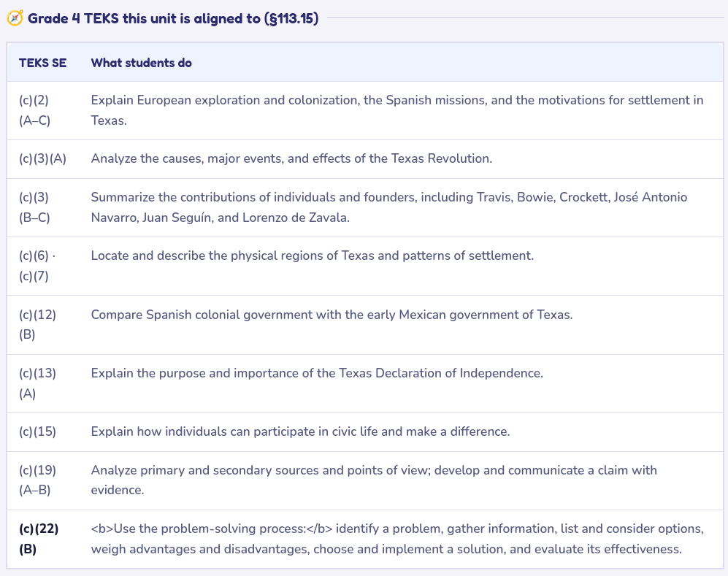Select the Grade 4 TEKS section heading
This screenshot has height=576, width=728.
click(173, 18)
